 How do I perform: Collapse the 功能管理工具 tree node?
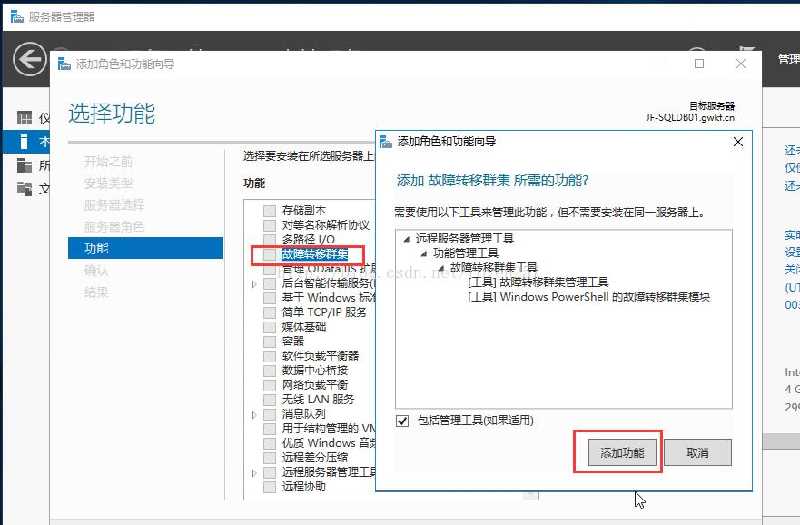click(x=423, y=254)
